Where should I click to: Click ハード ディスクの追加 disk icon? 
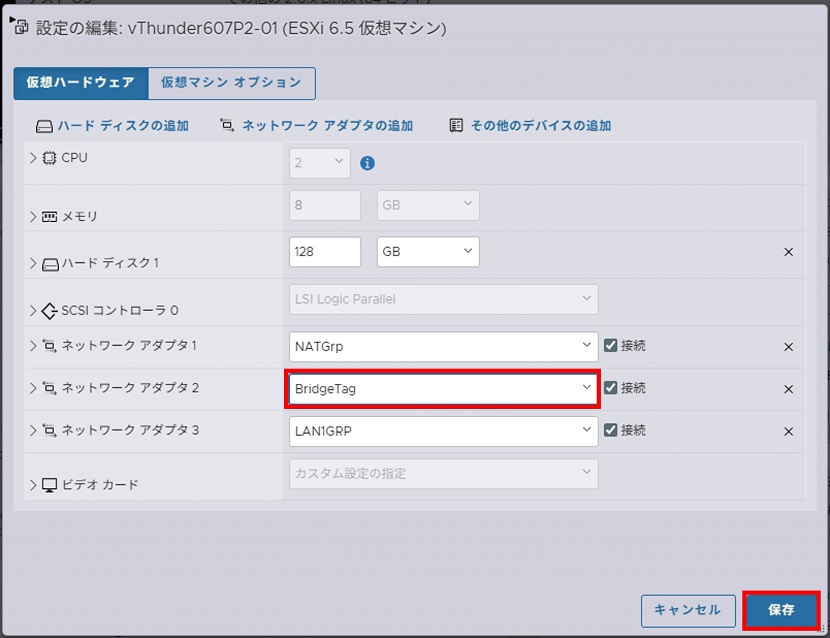(44, 126)
